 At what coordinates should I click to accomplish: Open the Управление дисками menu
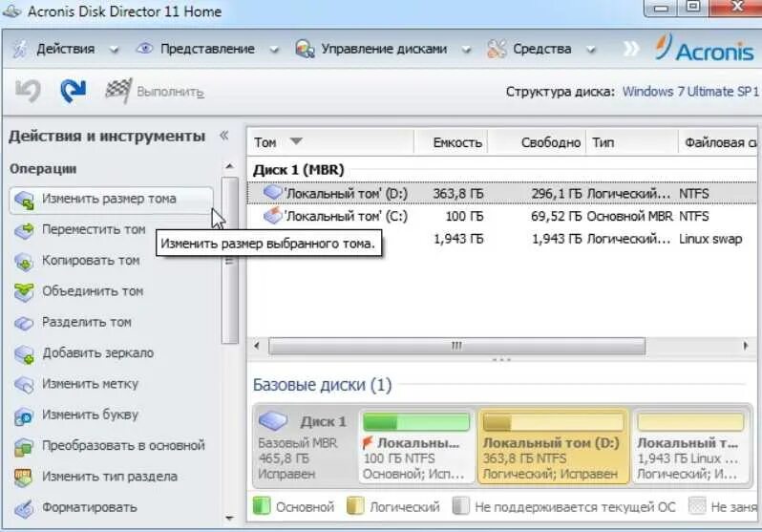pyautogui.click(x=384, y=49)
